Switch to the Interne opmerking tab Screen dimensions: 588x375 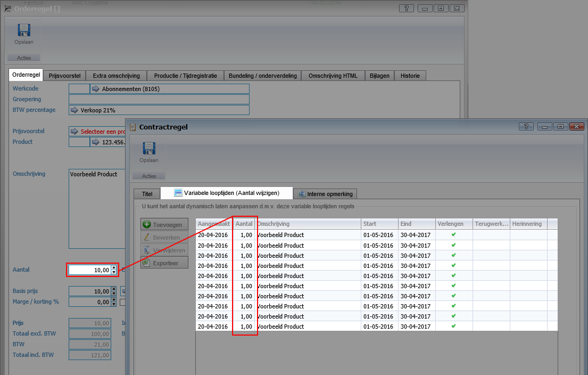click(x=326, y=193)
